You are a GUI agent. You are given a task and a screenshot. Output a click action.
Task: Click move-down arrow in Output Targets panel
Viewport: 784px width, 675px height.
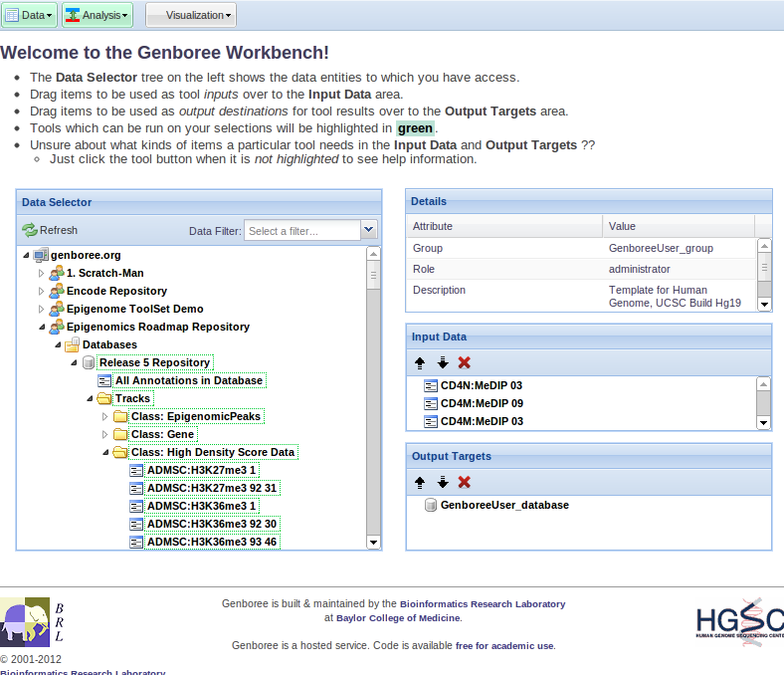(x=443, y=482)
